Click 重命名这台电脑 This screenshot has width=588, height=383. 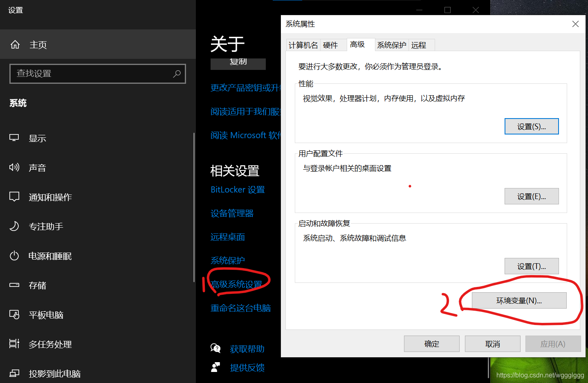point(241,308)
